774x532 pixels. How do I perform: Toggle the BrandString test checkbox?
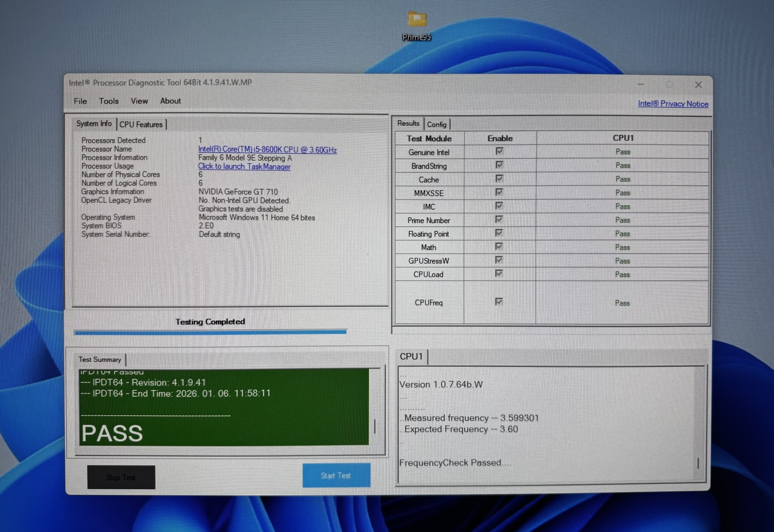[499, 165]
